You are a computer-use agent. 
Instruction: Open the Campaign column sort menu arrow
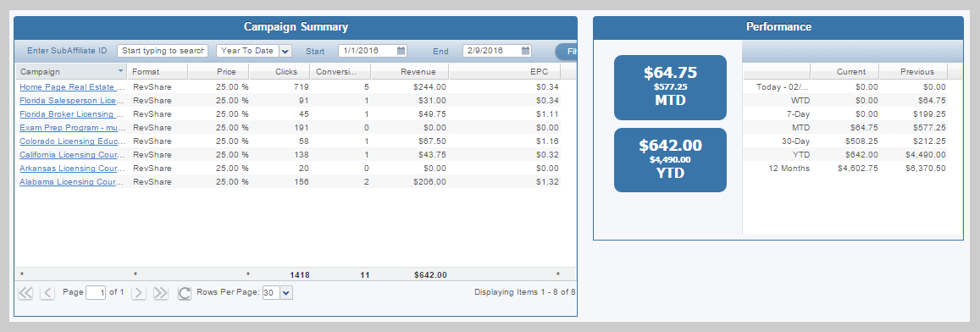click(120, 71)
